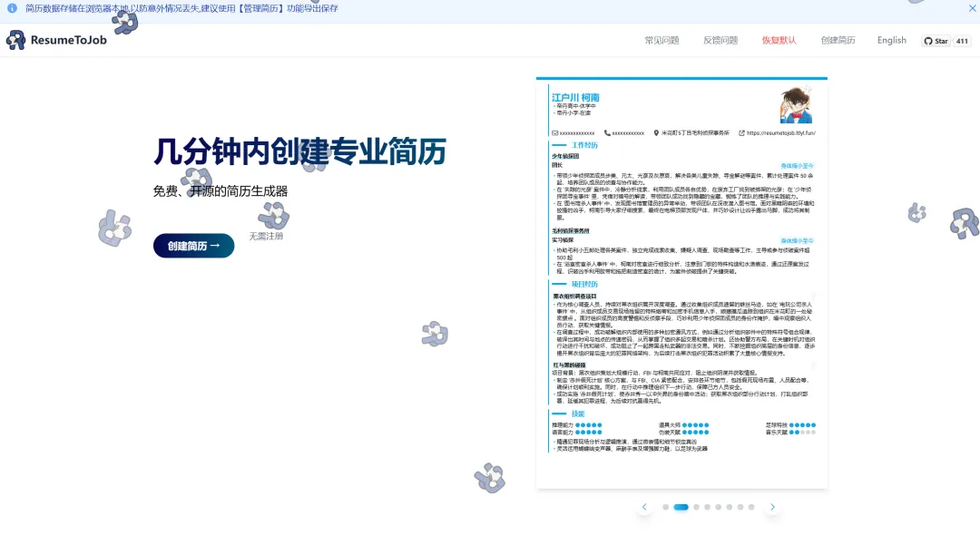This screenshot has width=980, height=535.
Task: Click the 无需注册 text
Action: tap(266, 236)
